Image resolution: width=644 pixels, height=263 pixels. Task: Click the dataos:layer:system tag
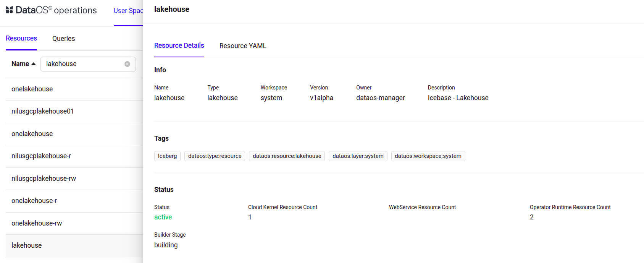pyautogui.click(x=358, y=156)
